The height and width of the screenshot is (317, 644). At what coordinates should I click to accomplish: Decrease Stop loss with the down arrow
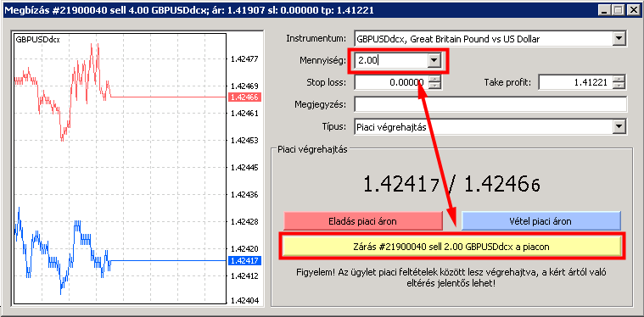click(434, 86)
